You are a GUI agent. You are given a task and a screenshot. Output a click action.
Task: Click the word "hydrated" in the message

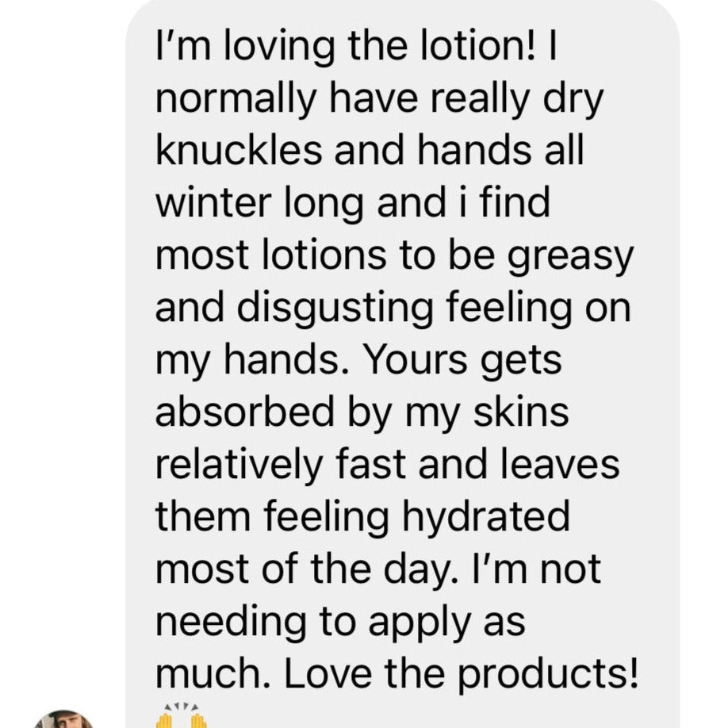click(485, 518)
